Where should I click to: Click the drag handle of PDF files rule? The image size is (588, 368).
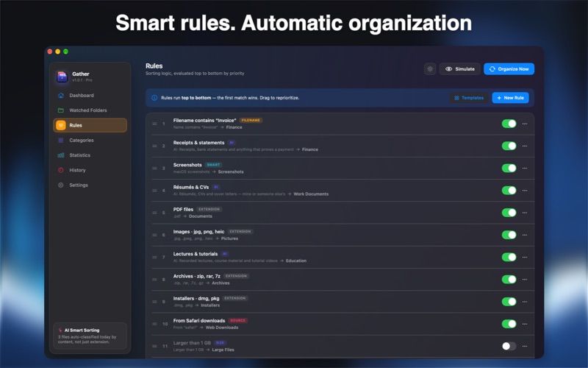154,213
